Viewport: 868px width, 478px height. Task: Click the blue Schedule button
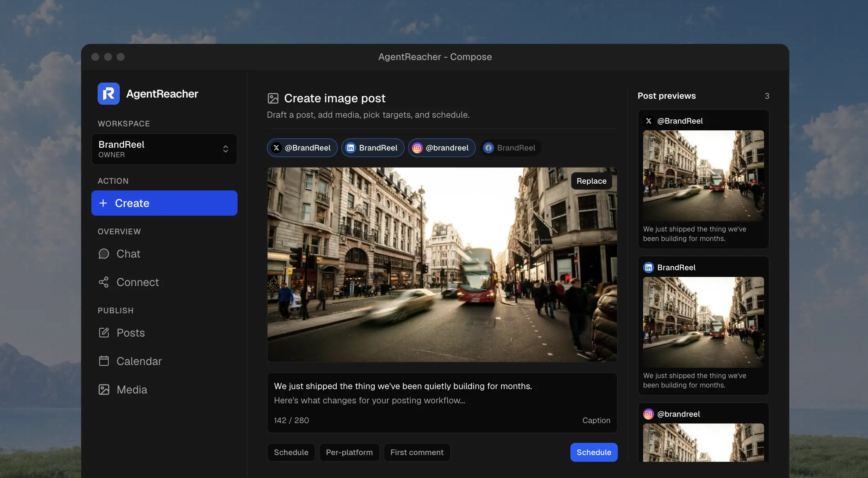(x=594, y=452)
